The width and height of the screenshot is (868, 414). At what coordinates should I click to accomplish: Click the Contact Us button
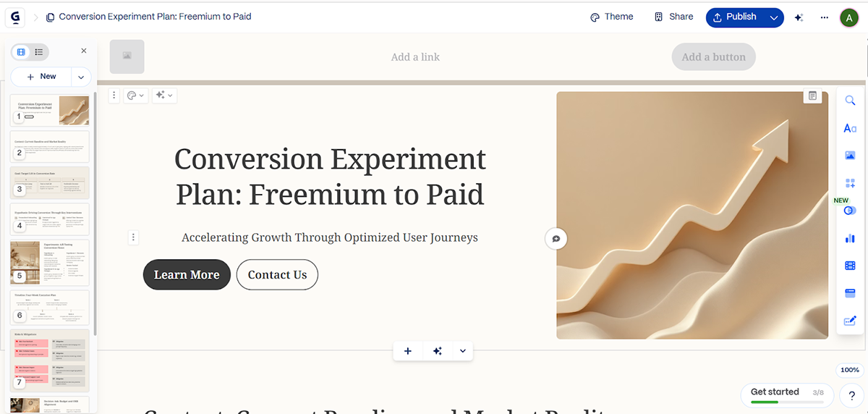277,275
